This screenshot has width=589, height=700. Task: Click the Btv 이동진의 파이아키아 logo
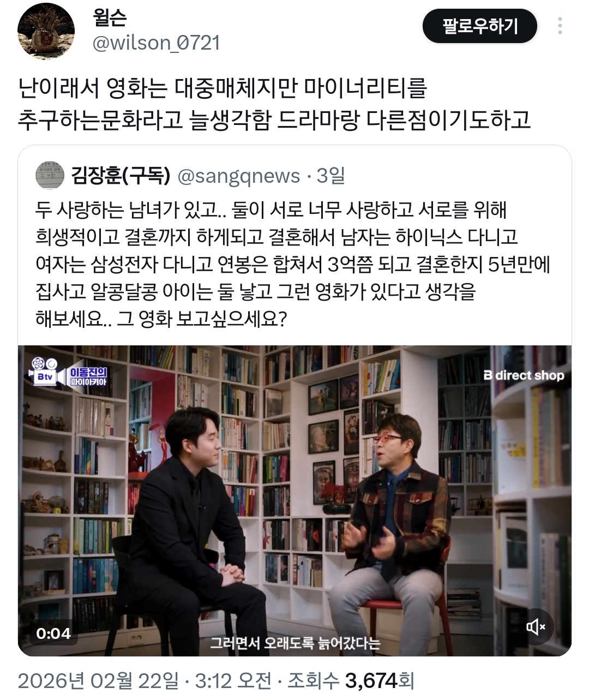tap(69, 372)
